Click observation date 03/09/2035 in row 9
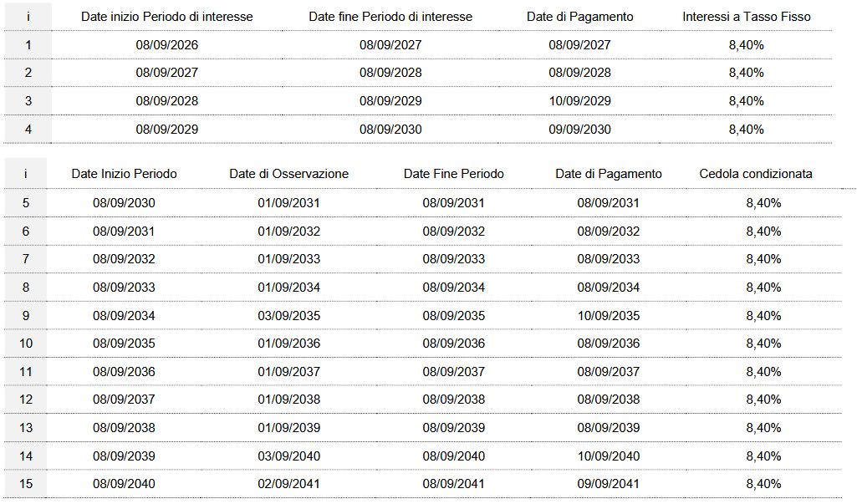This screenshot has height=504, width=857. [x=288, y=316]
